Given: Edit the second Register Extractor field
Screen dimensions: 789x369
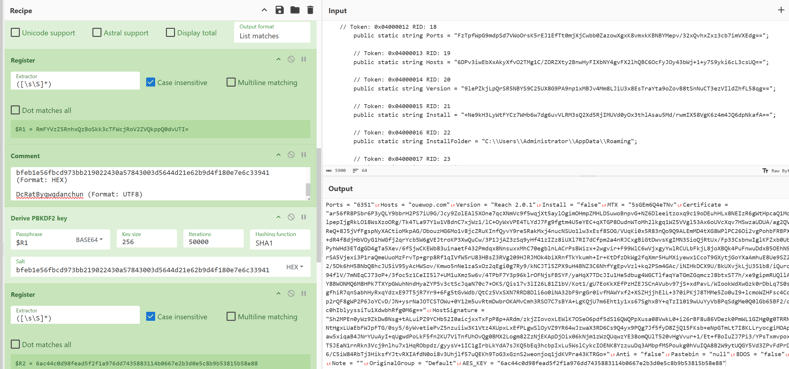Looking at the screenshot, I should (x=75, y=315).
